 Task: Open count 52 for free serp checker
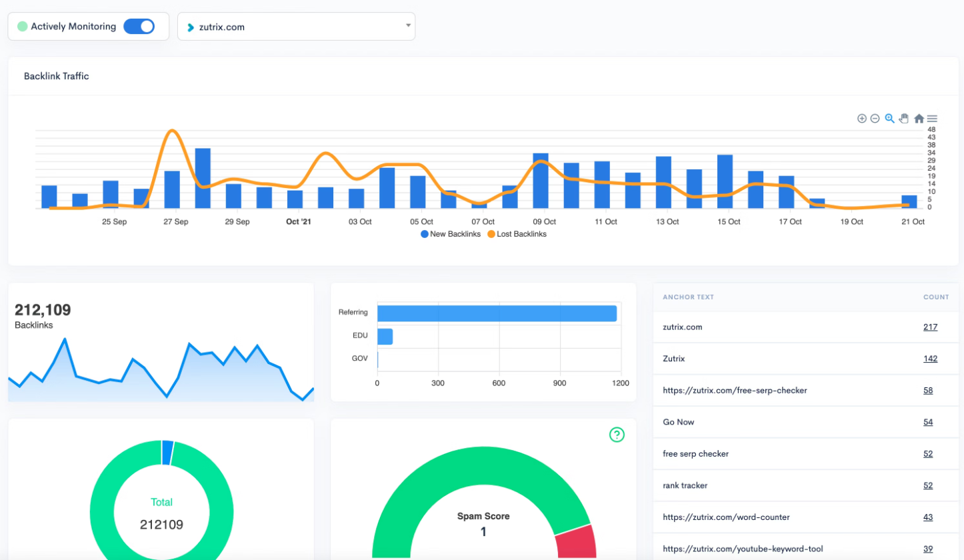928,454
